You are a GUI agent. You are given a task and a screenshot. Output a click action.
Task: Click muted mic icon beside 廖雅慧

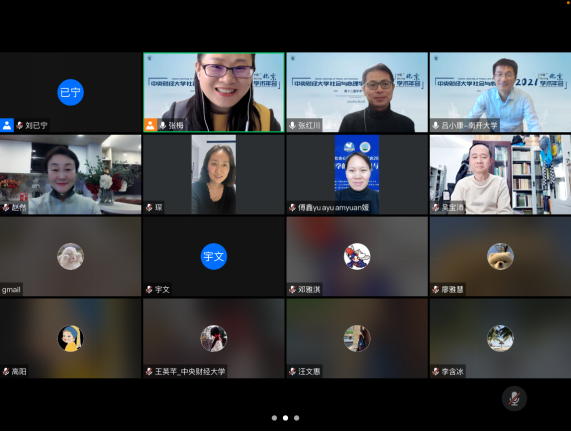click(x=436, y=290)
